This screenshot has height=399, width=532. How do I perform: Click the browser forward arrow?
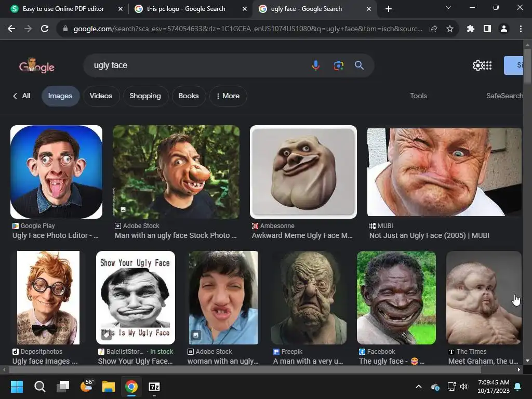click(28, 29)
